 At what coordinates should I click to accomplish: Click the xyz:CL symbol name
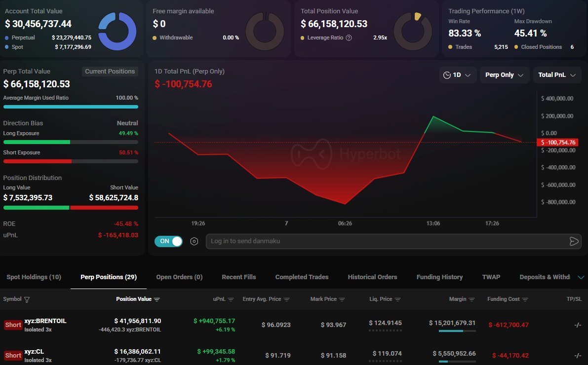click(x=34, y=352)
